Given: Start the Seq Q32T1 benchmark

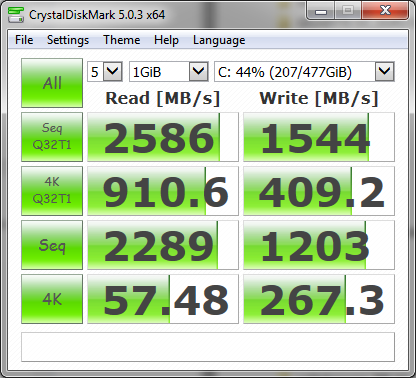Looking at the screenshot, I should tap(52, 137).
